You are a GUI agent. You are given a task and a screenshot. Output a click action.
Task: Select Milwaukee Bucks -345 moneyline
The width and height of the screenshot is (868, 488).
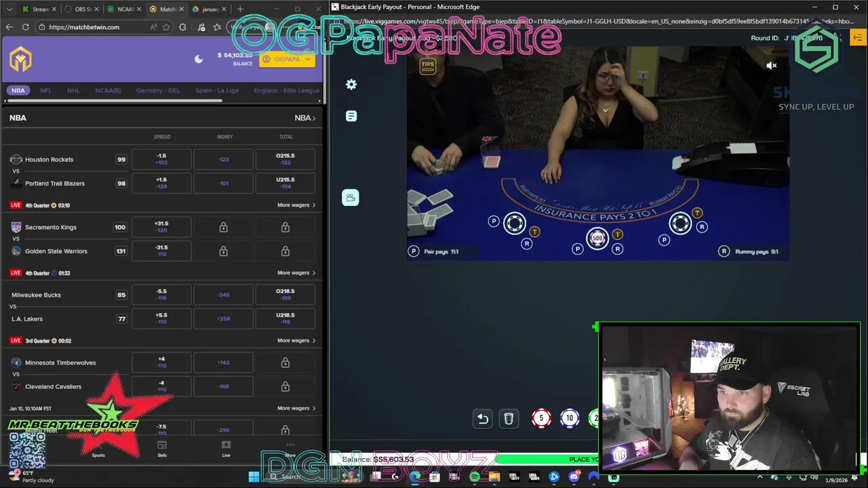coord(223,295)
